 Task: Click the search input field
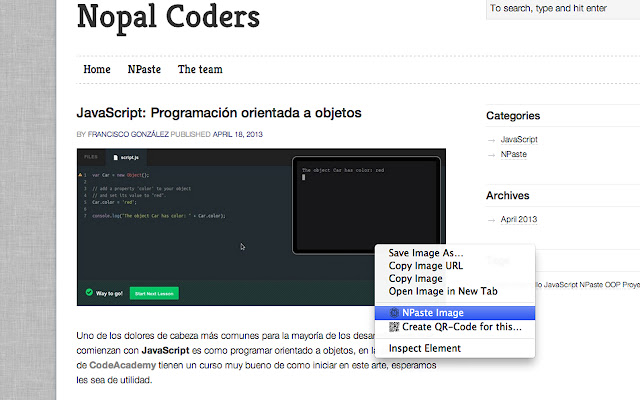(563, 9)
